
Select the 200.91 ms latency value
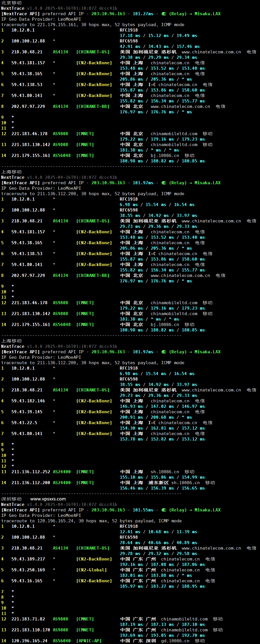(131, 417)
